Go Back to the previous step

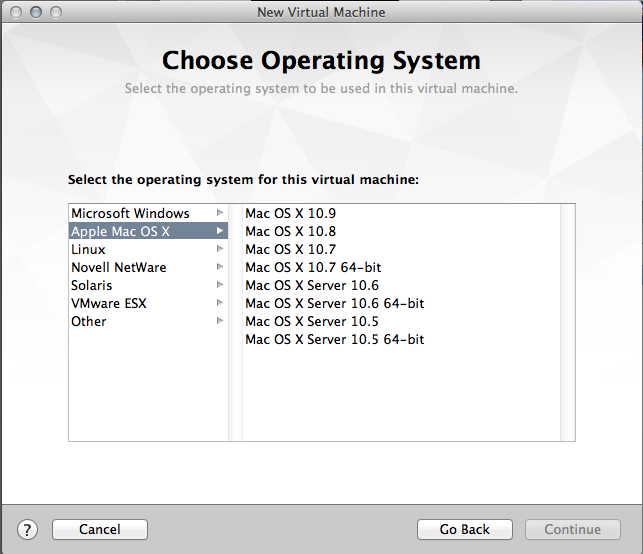[x=465, y=529]
